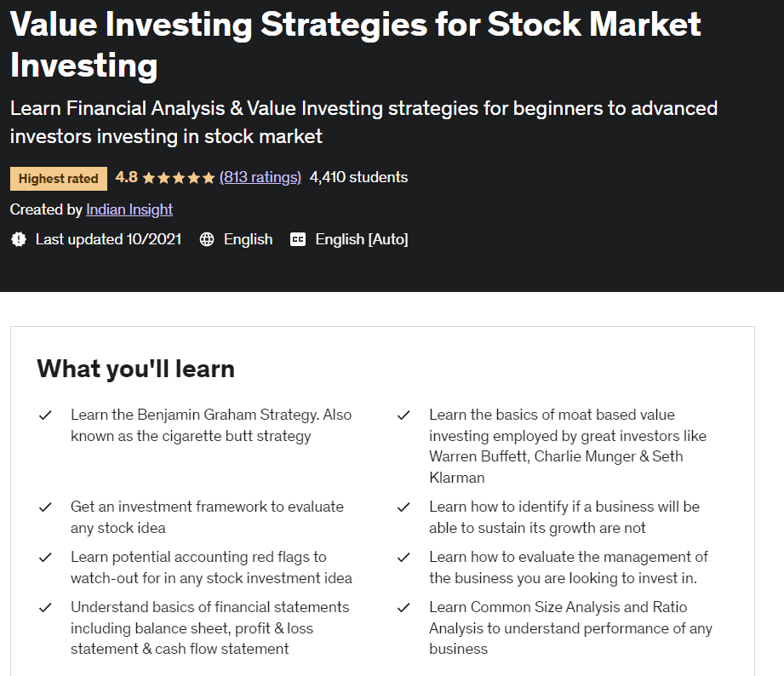Click the last updated alert badge icon
This screenshot has height=676, width=784.
click(19, 239)
